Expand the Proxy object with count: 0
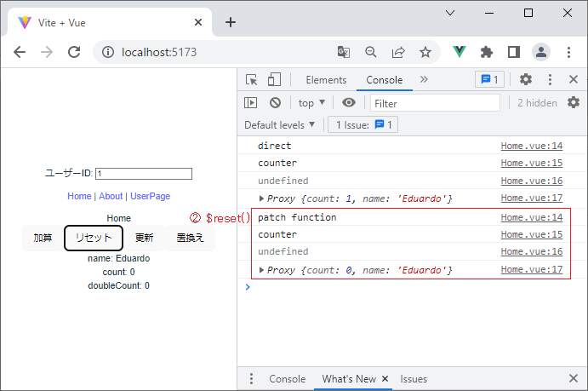 click(x=261, y=270)
